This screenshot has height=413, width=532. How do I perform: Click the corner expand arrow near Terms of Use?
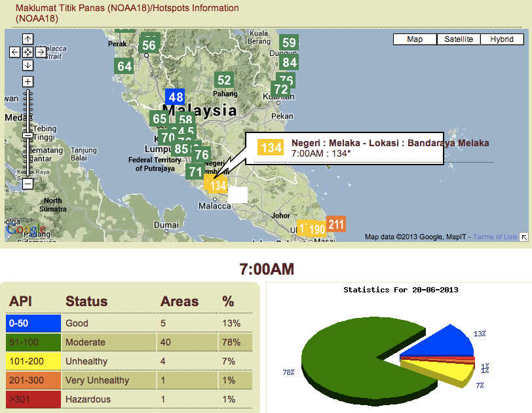pos(525,237)
